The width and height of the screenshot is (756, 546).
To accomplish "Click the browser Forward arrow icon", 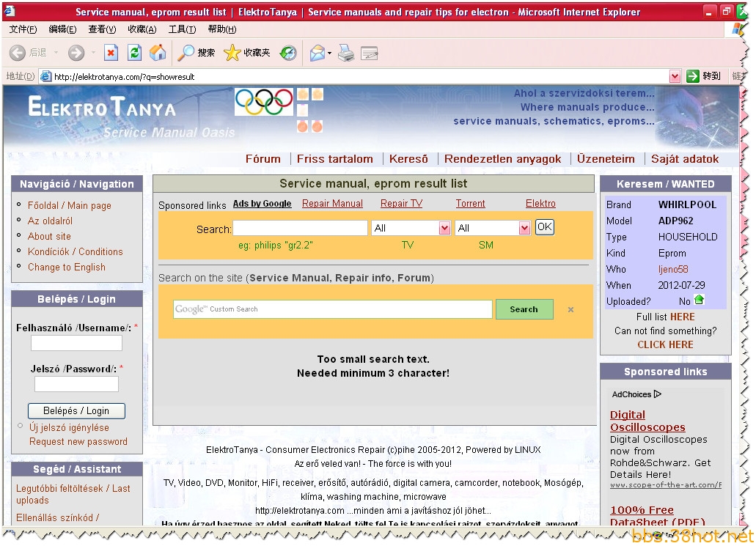I will coord(76,53).
